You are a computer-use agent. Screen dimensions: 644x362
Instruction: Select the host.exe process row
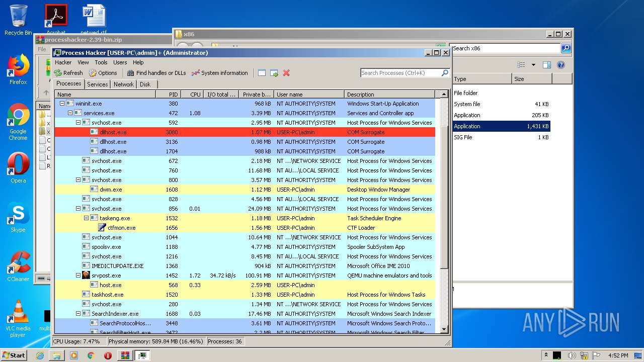(245, 285)
